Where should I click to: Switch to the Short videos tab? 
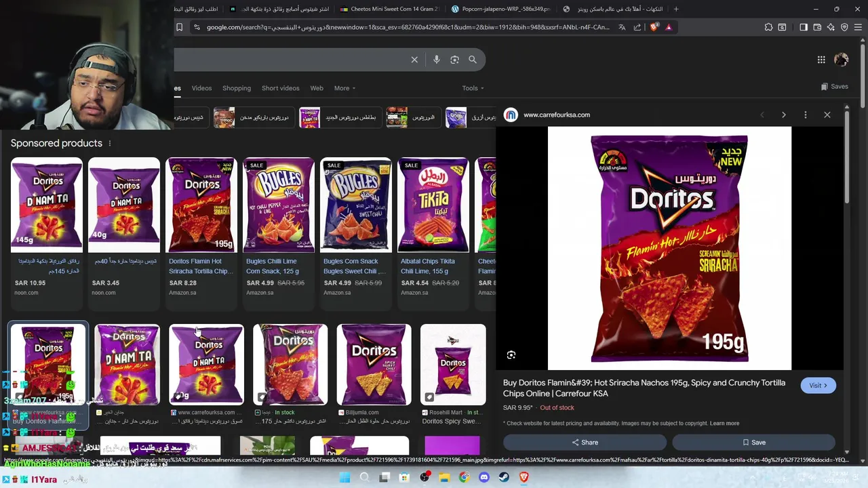pyautogui.click(x=280, y=88)
